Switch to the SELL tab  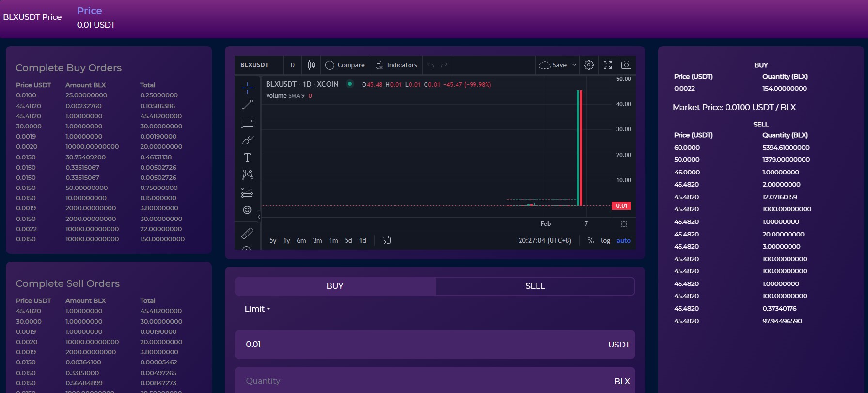point(535,286)
